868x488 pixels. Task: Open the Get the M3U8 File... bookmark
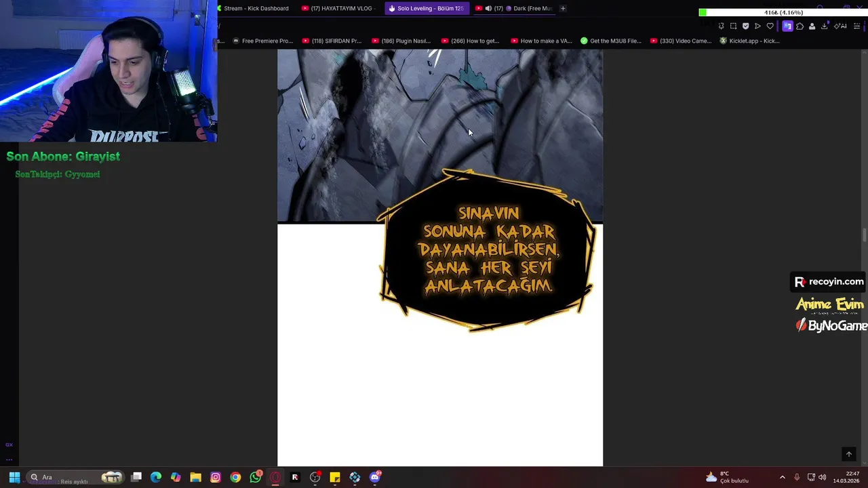point(610,41)
